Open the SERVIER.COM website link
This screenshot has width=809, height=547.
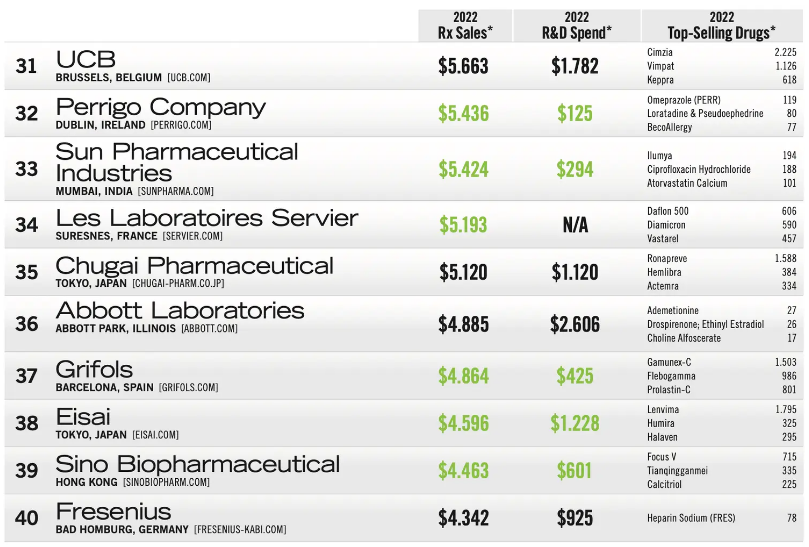point(193,237)
